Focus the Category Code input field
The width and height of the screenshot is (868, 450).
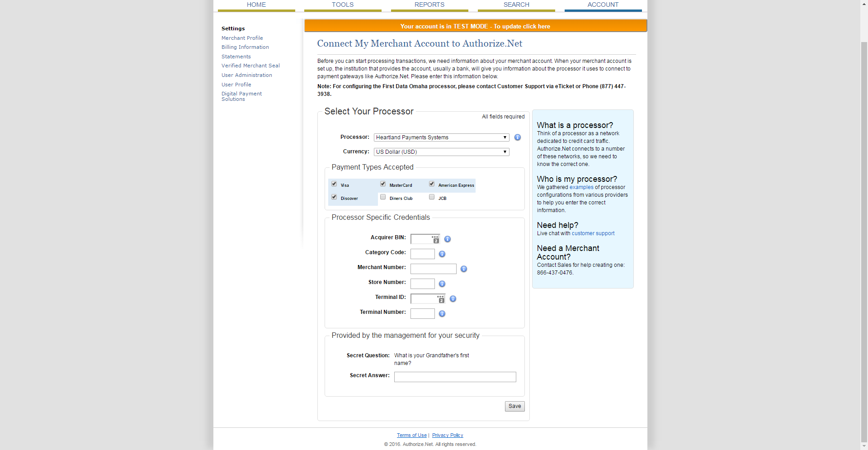tap(423, 254)
